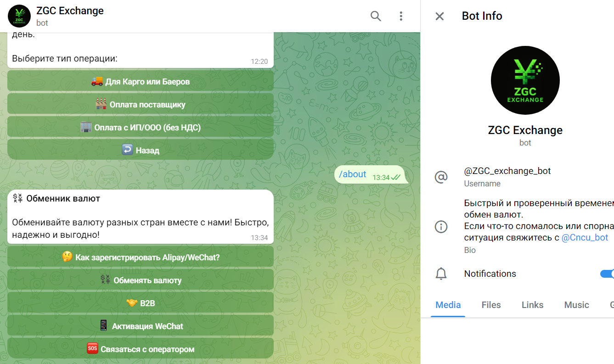Click the ZGC Exchange bot avatar in header
This screenshot has width=614, height=364.
point(19,16)
